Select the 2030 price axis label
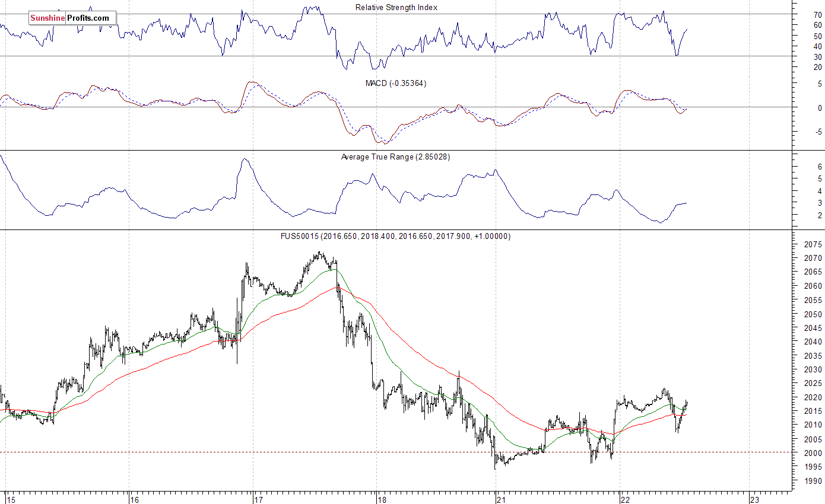Viewport: 825px width, 504px height. [x=813, y=369]
